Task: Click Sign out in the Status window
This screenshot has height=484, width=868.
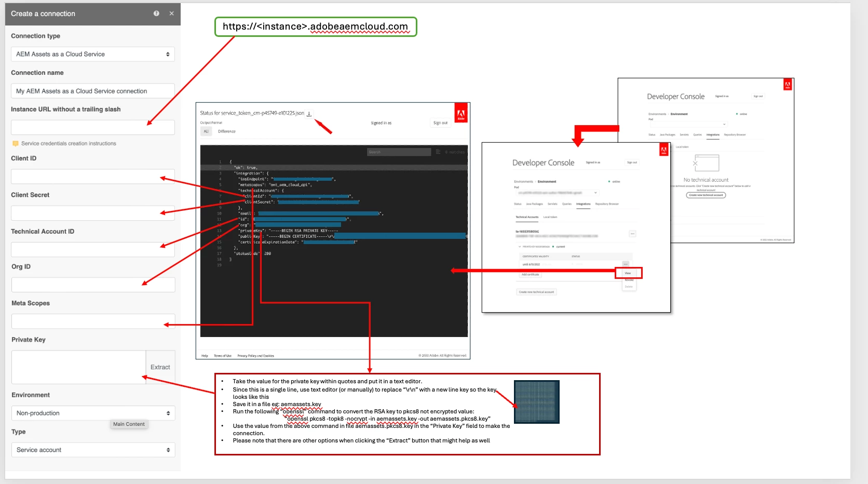Action: point(440,123)
